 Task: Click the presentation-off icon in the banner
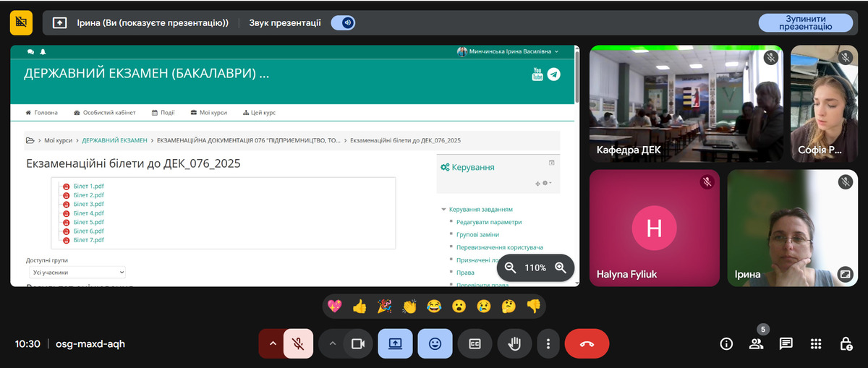[x=21, y=22]
